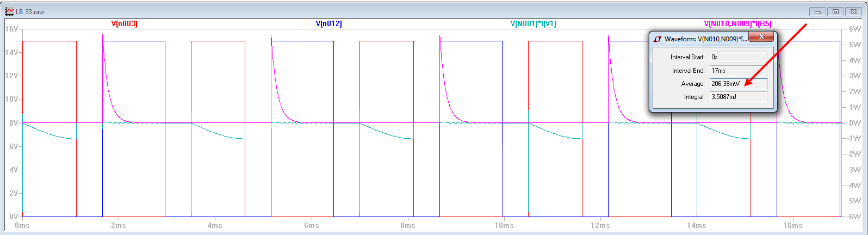The height and width of the screenshot is (235, 868).
Task: Select the red V(n003) trace label
Action: click(x=125, y=23)
